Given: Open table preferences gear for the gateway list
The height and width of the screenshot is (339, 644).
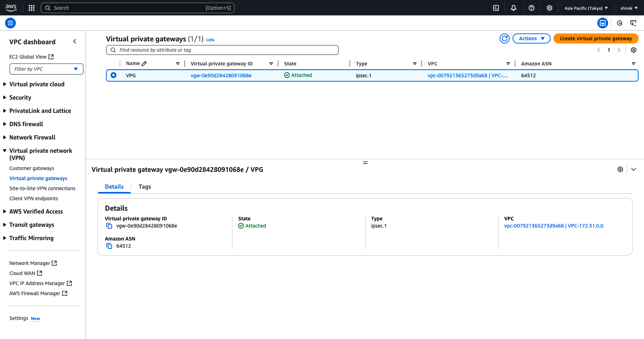Looking at the screenshot, I should (634, 50).
